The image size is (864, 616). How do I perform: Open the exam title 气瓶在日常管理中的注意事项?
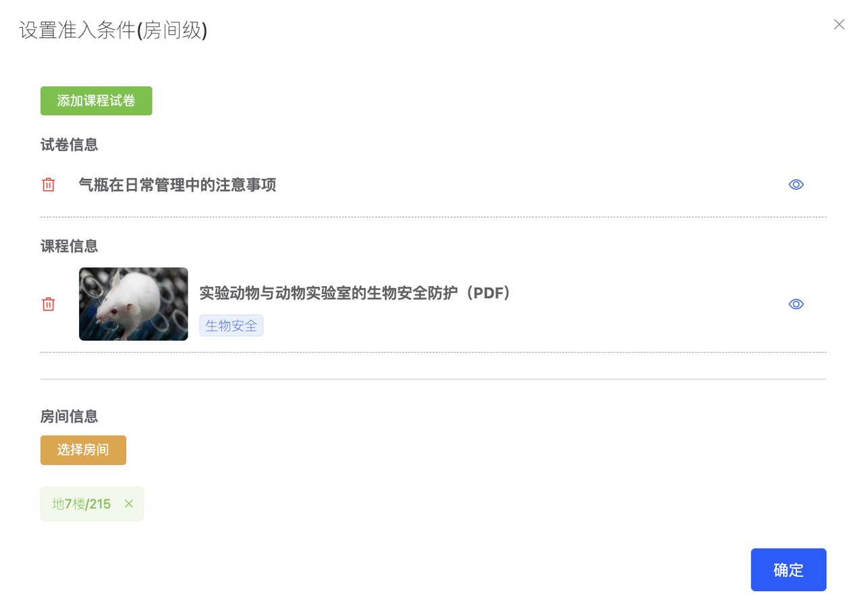pos(178,185)
